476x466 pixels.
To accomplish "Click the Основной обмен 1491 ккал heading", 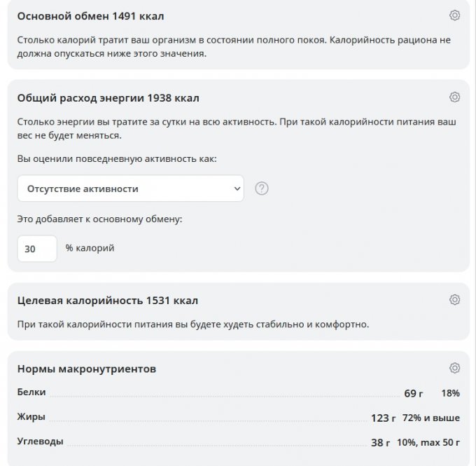I will 90,16.
